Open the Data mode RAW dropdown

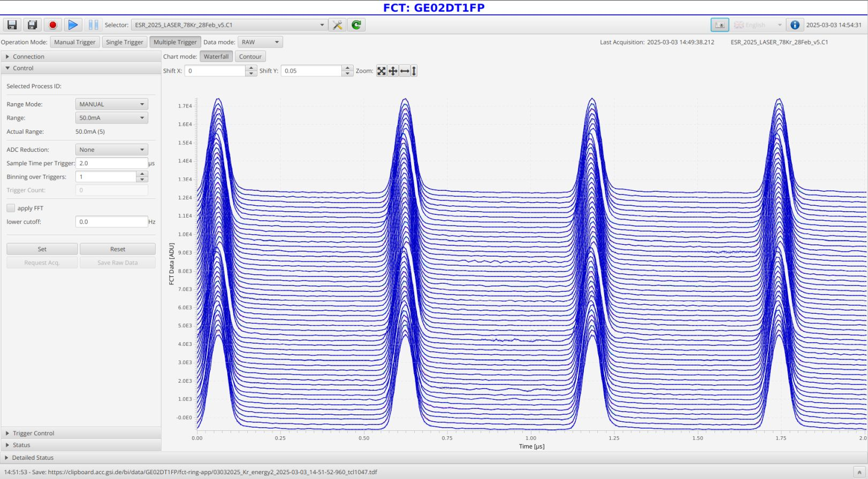click(260, 42)
